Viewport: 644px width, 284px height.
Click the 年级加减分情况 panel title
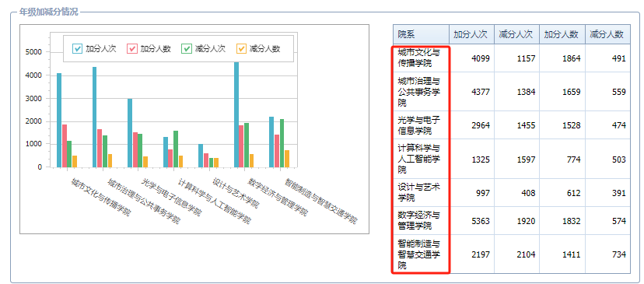click(48, 12)
